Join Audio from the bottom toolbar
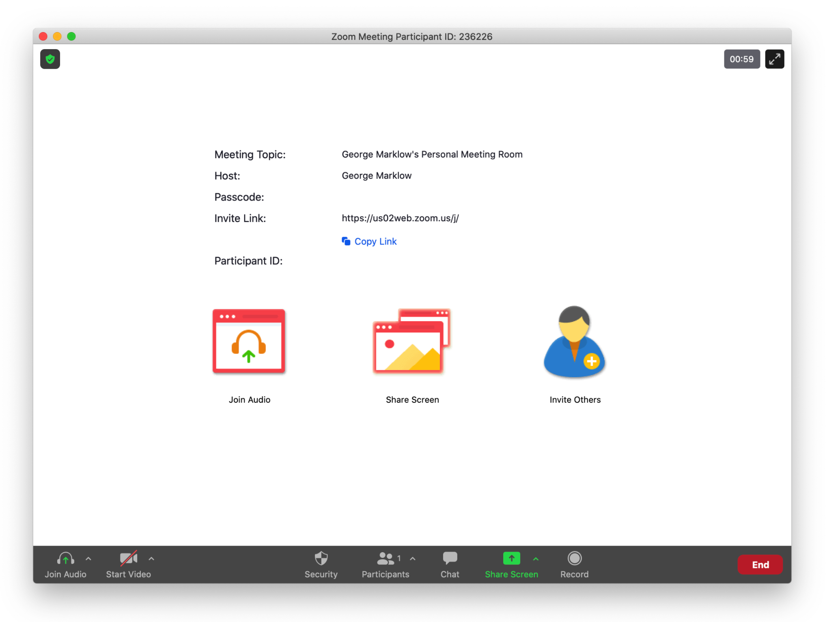 65,564
